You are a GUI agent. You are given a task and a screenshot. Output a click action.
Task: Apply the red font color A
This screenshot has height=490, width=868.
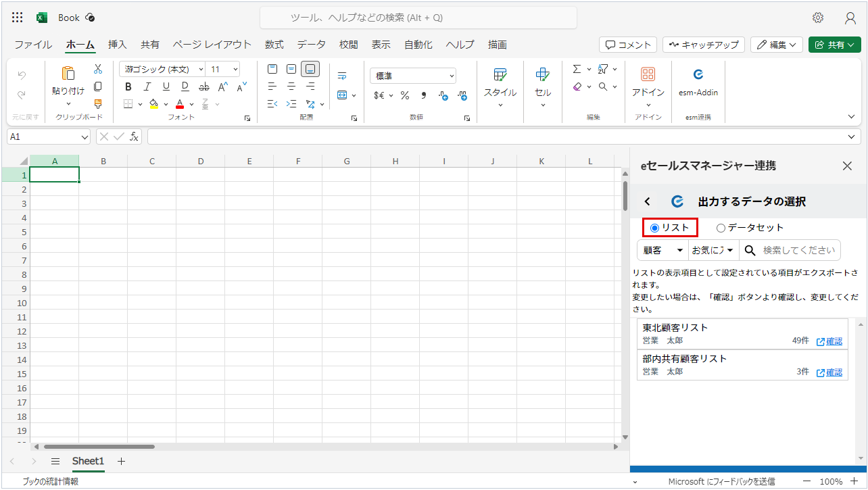point(179,104)
